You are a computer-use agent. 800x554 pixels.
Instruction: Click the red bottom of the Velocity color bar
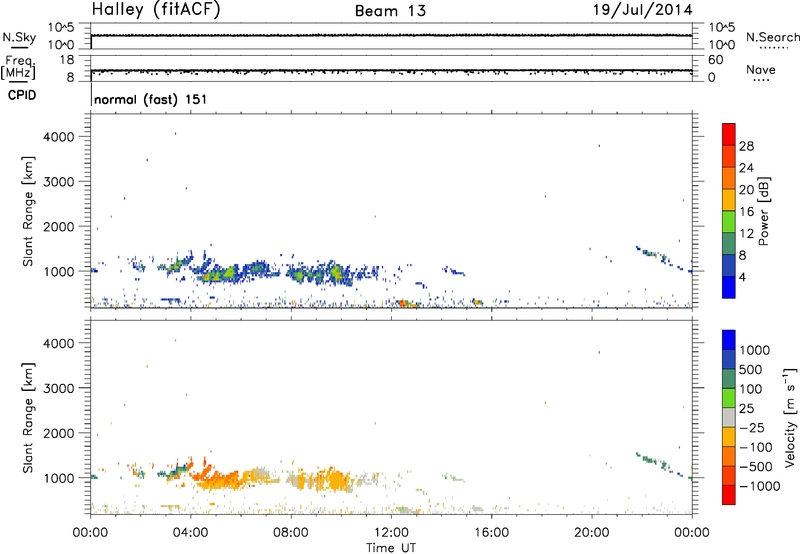(x=729, y=495)
